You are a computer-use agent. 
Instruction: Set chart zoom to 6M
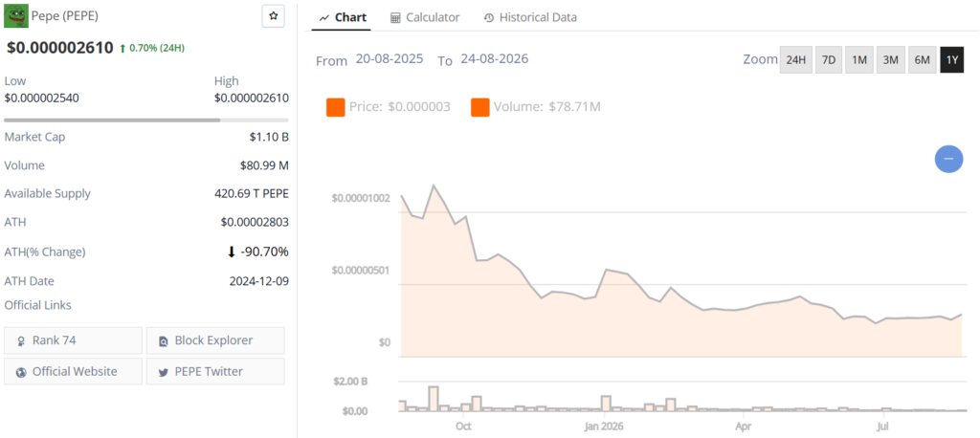tap(922, 60)
